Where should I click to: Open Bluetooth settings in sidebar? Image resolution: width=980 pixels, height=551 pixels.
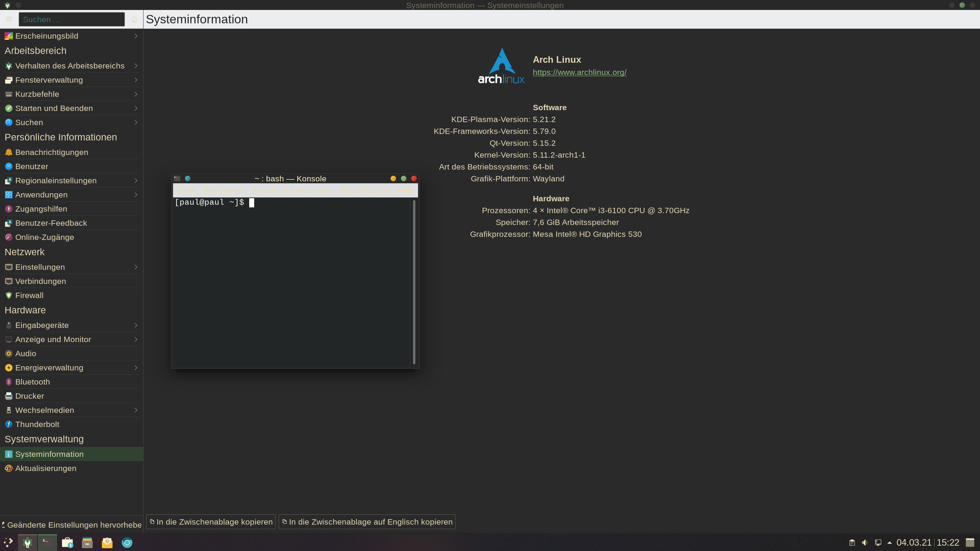(33, 382)
